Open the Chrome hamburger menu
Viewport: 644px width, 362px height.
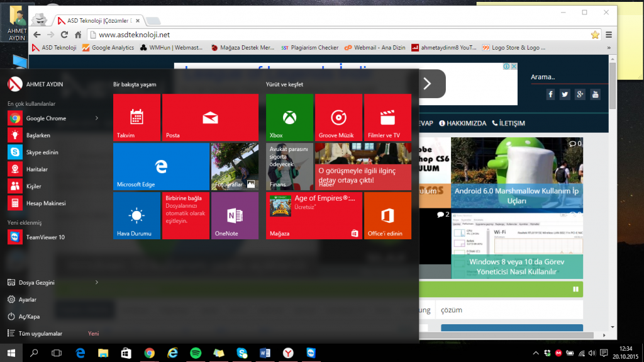[609, 35]
